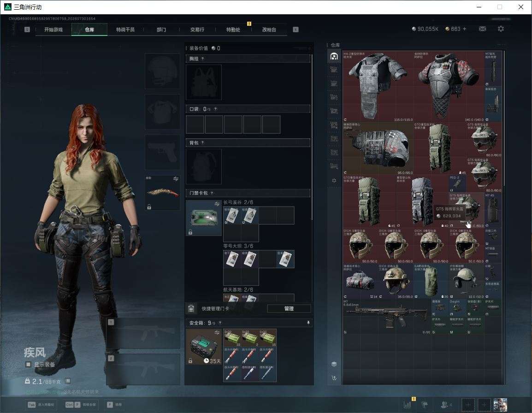The height and width of the screenshot is (413, 532).
Task: Add currency with the plus next to 663
Action: [465, 29]
